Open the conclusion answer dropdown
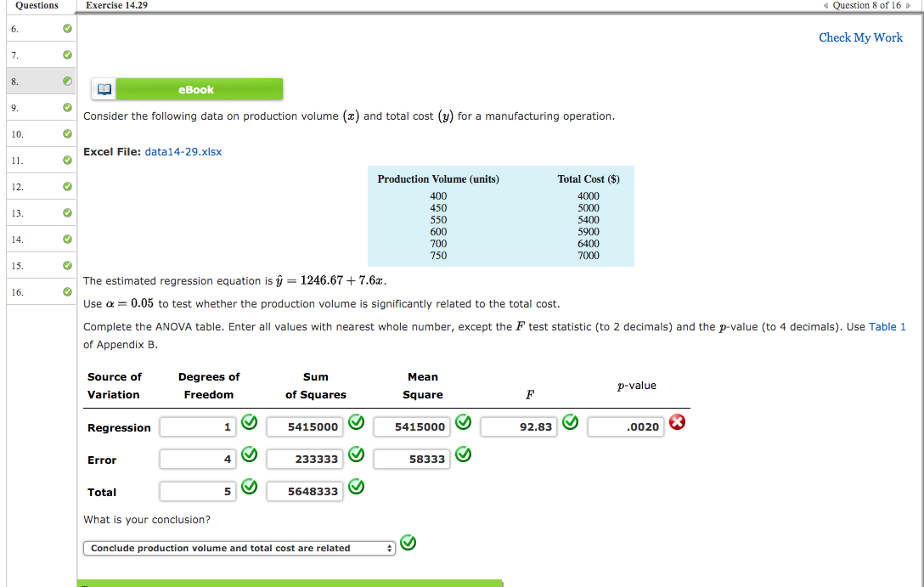Image resolution: width=924 pixels, height=587 pixels. point(238,547)
